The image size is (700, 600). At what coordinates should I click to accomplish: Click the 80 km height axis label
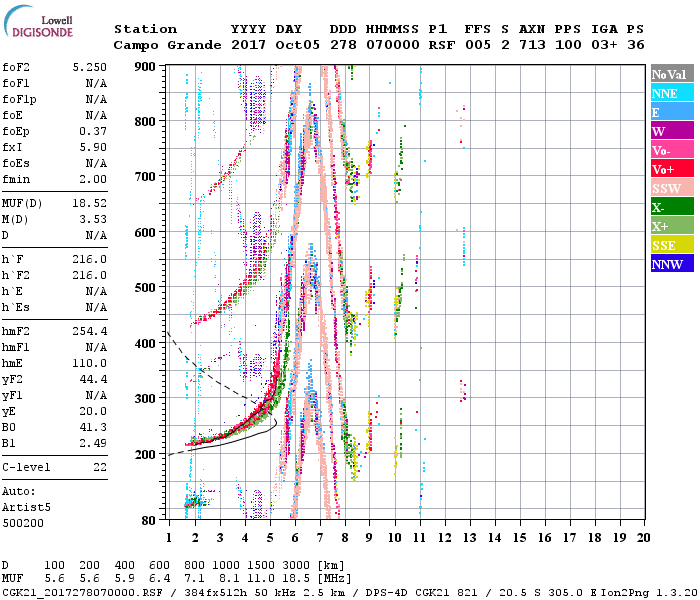(148, 521)
